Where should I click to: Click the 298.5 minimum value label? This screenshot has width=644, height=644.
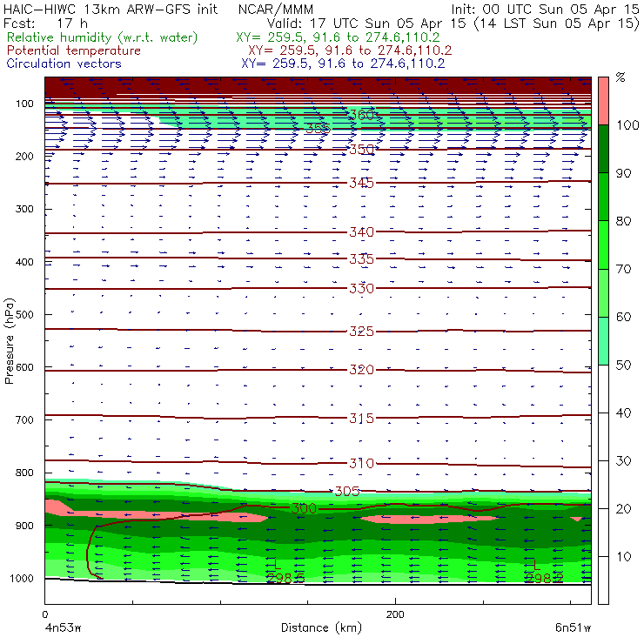point(285,578)
